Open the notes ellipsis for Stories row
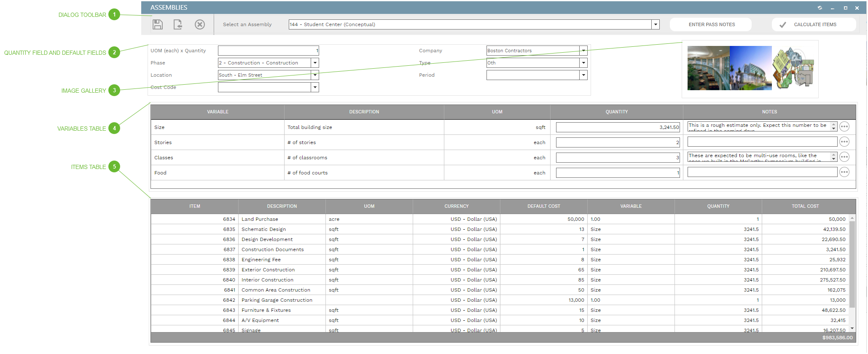 844,142
